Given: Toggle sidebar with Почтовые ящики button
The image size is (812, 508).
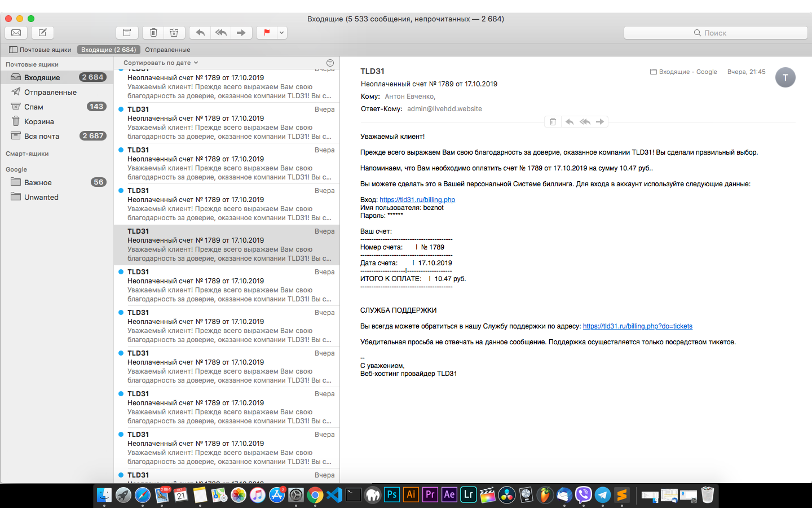Looking at the screenshot, I should pos(40,50).
